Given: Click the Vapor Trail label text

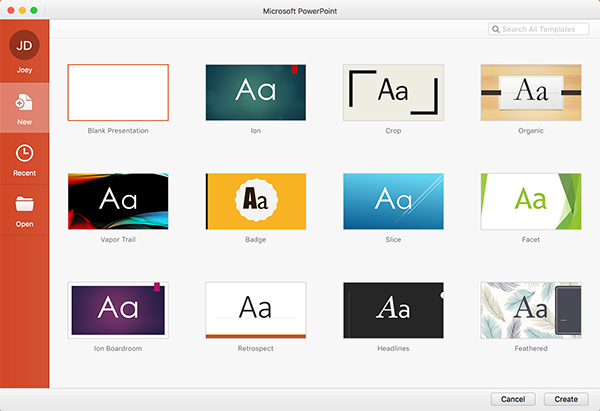Looking at the screenshot, I should pos(118,240).
